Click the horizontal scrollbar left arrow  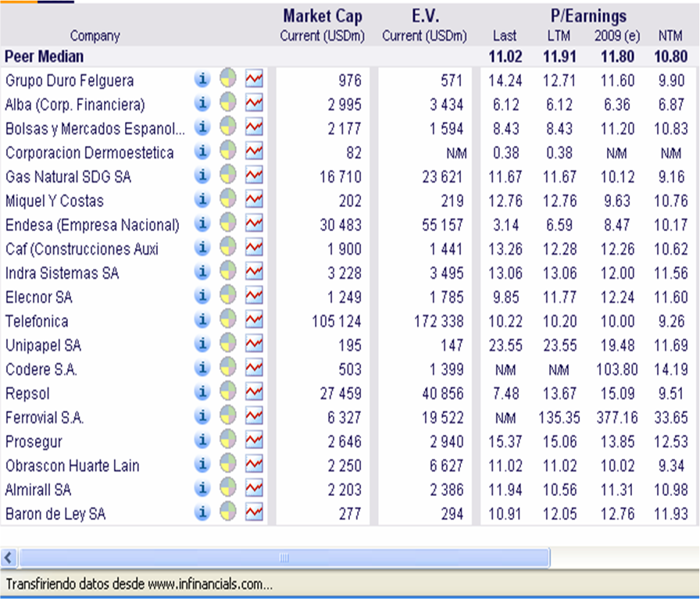(x=9, y=558)
